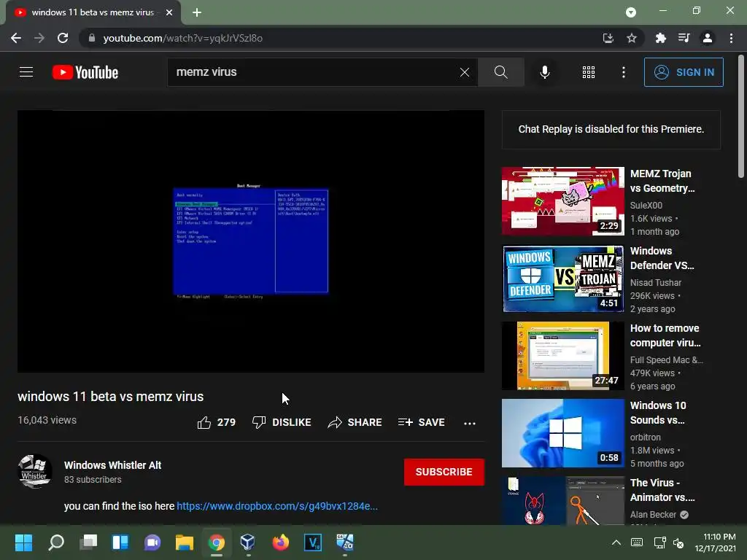Viewport: 747px width, 560px height.
Task: Open MEMZ Trojan vs Geometry thumbnail
Action: 563,201
